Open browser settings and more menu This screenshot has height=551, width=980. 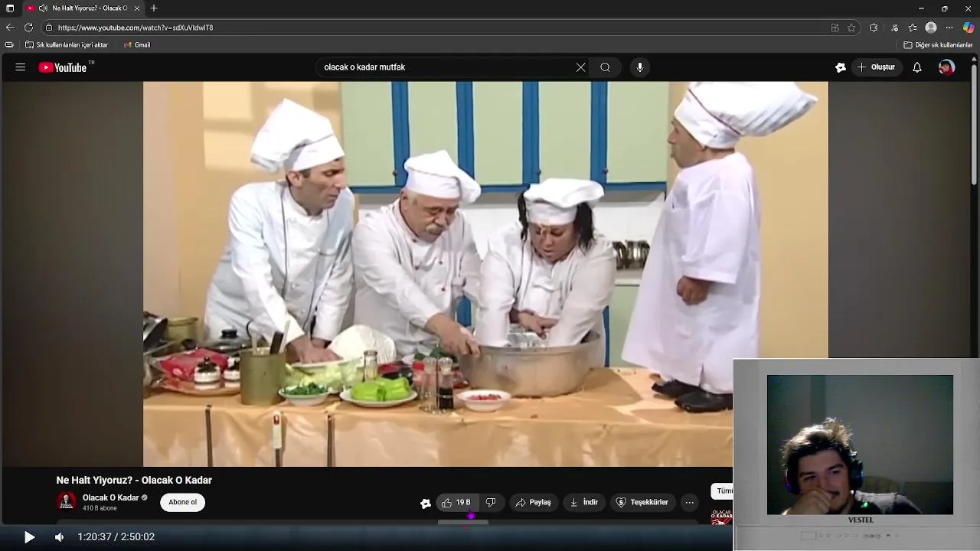(949, 28)
